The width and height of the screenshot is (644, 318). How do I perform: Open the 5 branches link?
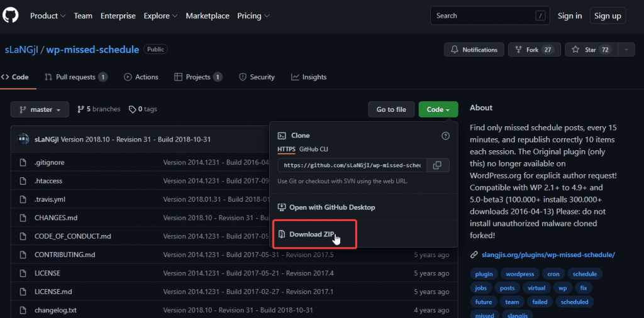(x=99, y=109)
